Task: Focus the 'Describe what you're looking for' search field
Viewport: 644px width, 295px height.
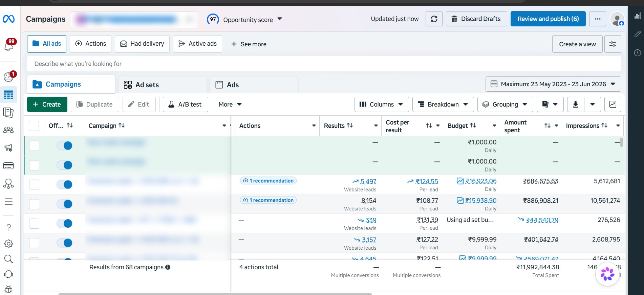Action: [324, 64]
